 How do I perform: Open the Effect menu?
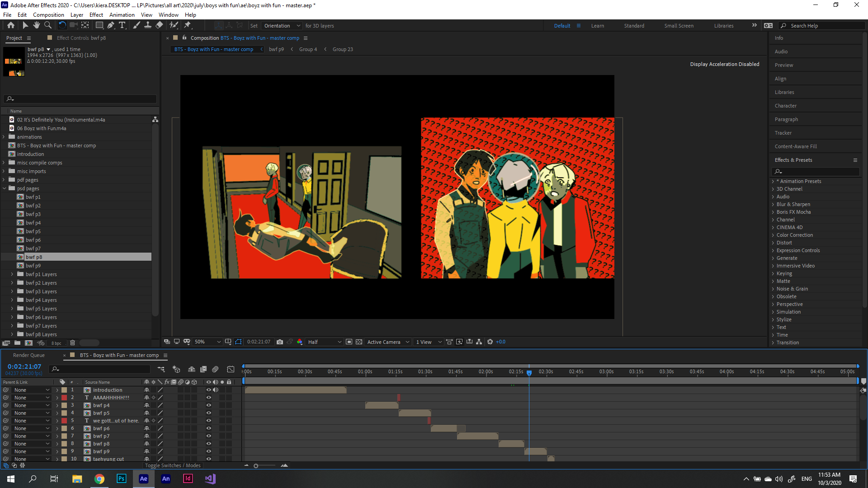96,15
